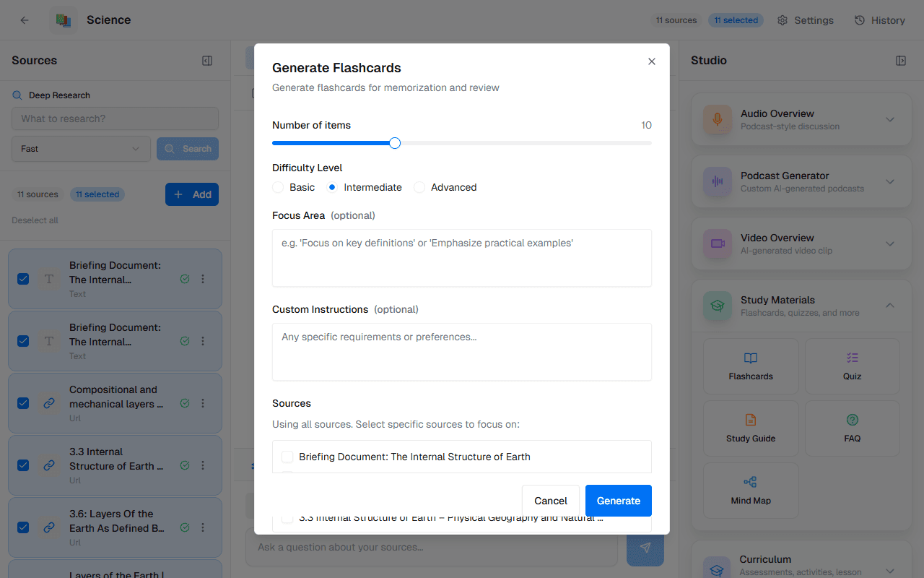Adjust the Number of items slider

[394, 143]
